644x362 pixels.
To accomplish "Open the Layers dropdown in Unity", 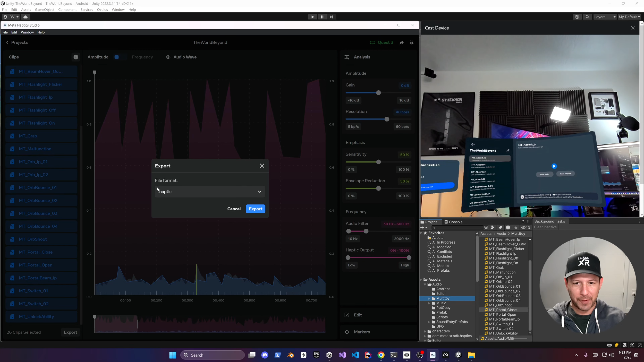I will [x=605, y=17].
